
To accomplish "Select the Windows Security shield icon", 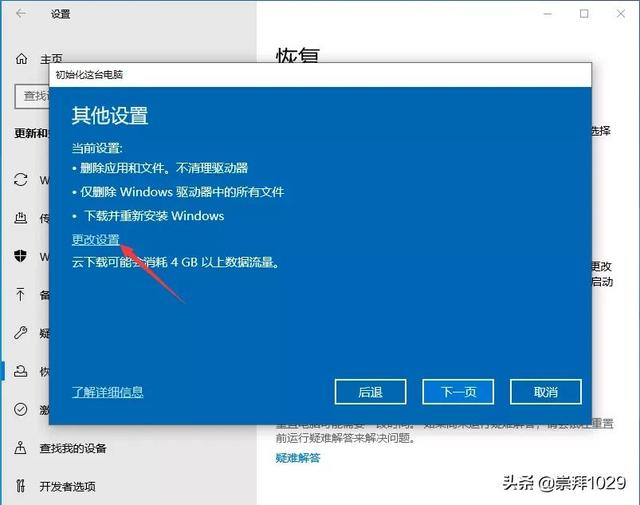I will (20, 256).
